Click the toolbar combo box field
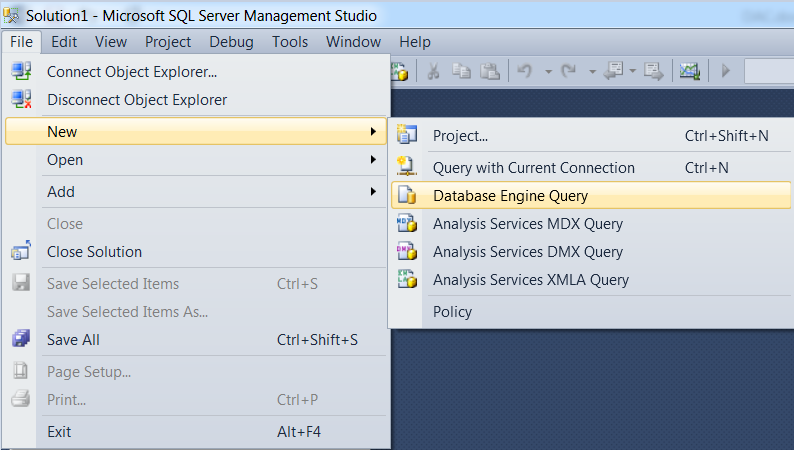Screen dimensions: 794x450 click(x=769, y=71)
